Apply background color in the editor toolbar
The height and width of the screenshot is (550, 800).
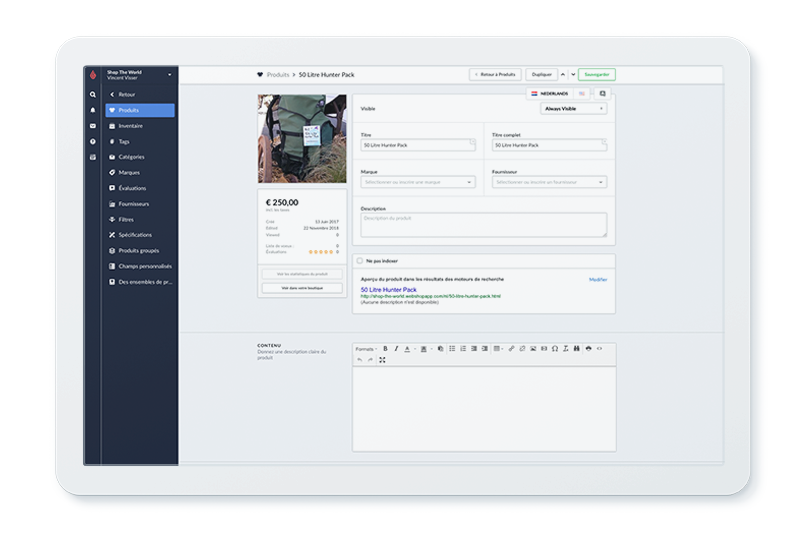click(x=423, y=348)
